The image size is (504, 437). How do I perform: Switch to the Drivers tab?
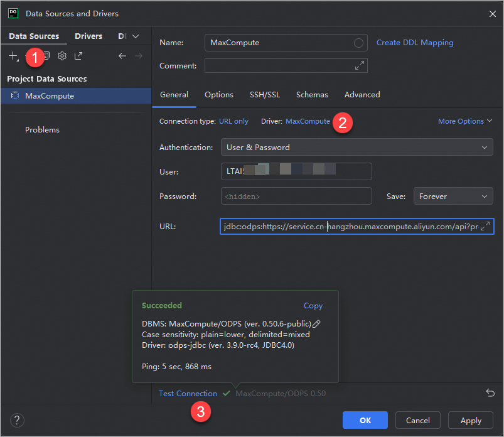click(x=88, y=36)
